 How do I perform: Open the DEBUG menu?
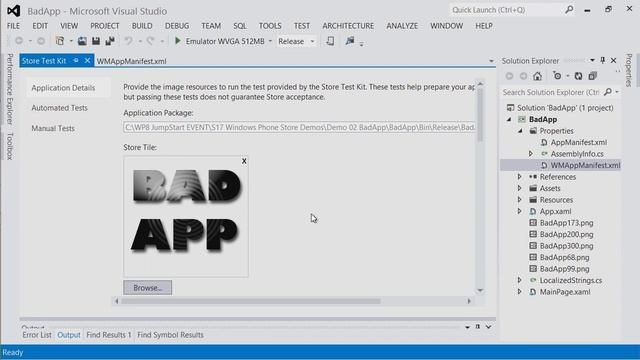click(x=177, y=26)
